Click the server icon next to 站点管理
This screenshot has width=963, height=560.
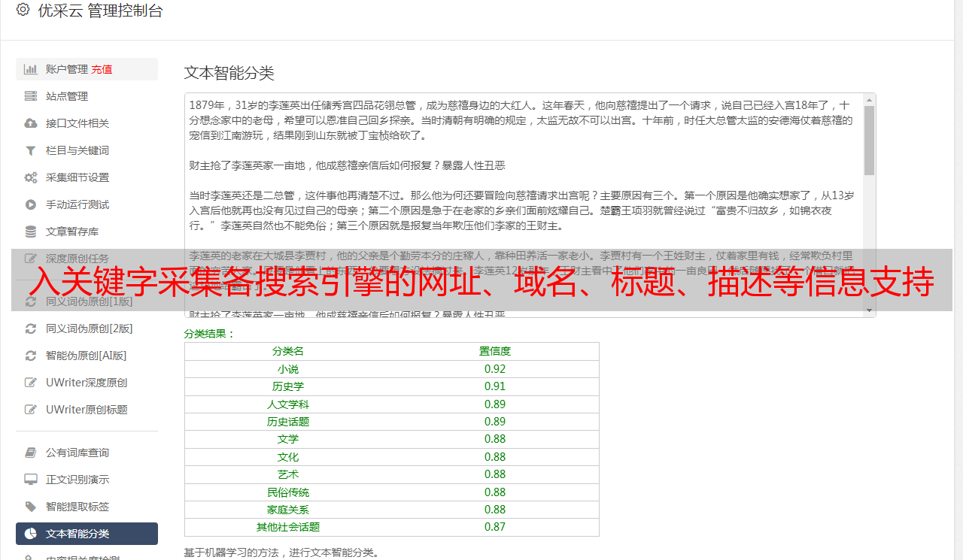point(31,96)
